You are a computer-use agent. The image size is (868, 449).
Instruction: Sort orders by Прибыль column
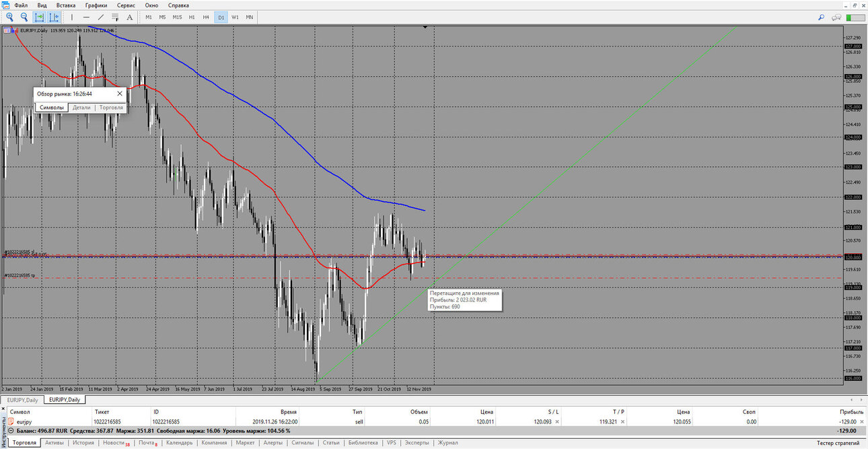[x=851, y=411]
